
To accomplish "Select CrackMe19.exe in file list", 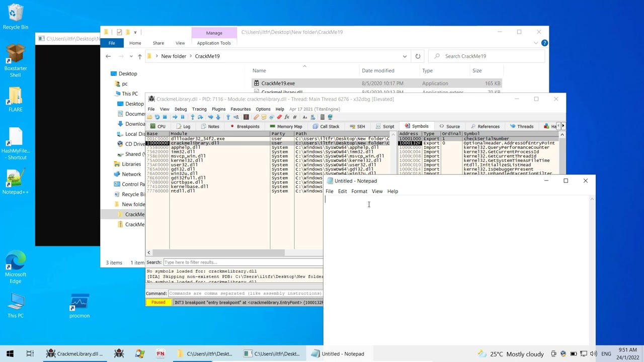I will click(376, 83).
